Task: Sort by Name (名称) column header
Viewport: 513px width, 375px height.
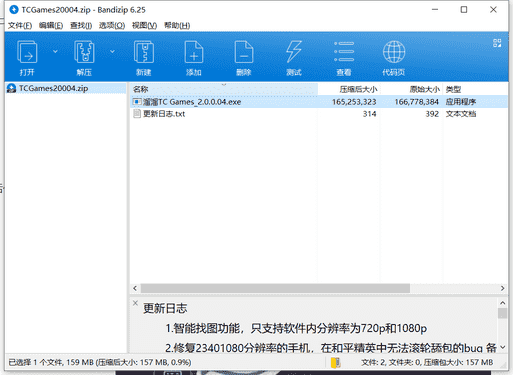Action: (x=224, y=89)
